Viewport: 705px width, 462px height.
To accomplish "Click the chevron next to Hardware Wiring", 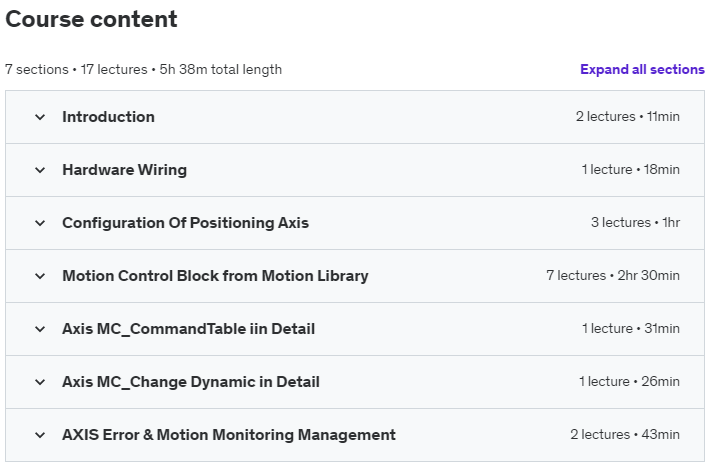I will [40, 170].
